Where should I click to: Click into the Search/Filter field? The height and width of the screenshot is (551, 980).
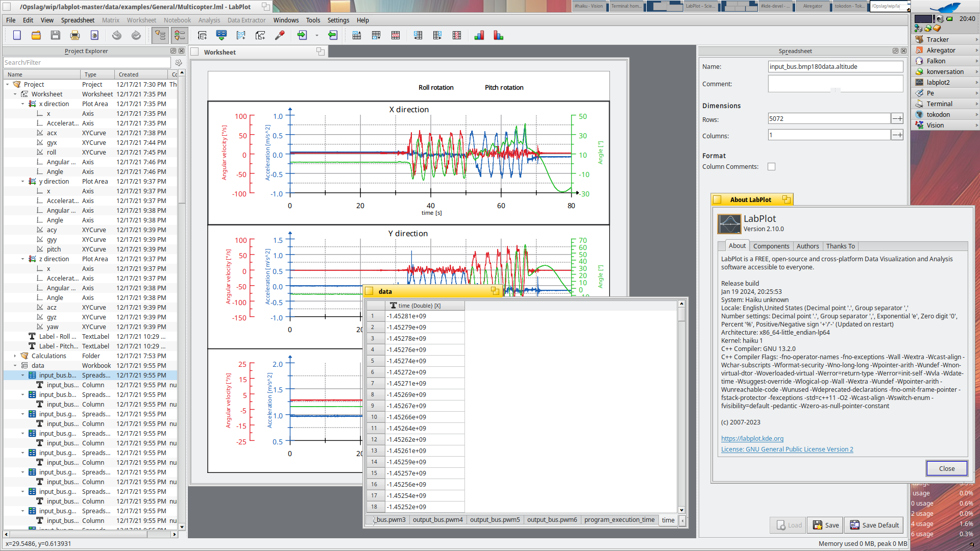coord(87,62)
